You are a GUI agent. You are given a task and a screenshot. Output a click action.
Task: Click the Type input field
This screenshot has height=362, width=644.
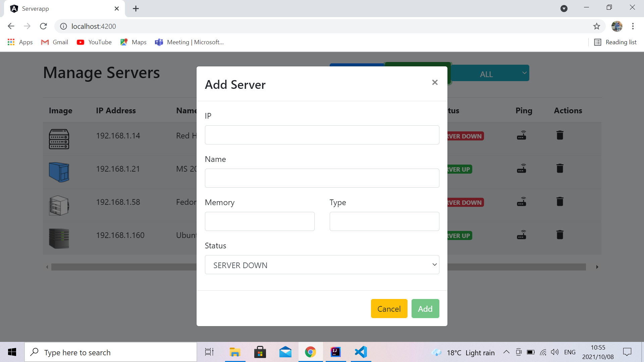click(384, 221)
